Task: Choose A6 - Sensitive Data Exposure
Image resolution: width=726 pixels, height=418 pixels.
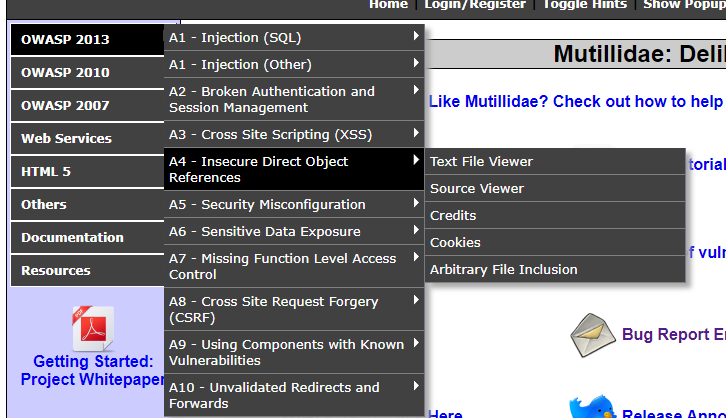Action: tap(294, 231)
